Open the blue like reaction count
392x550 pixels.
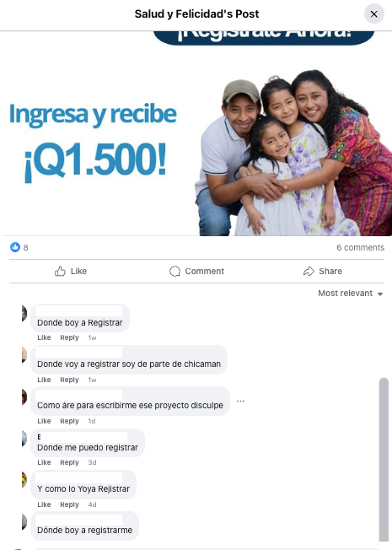coord(19,247)
